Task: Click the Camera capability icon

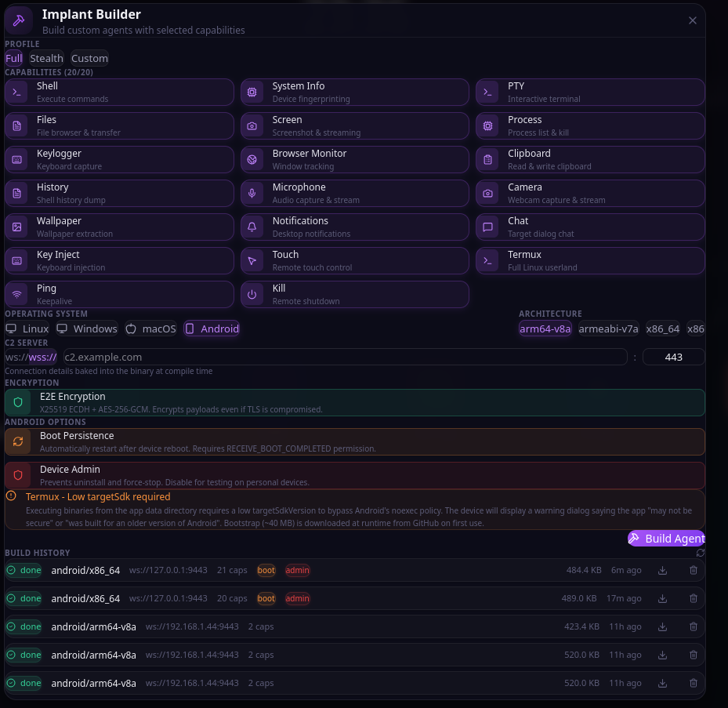Action: click(489, 193)
